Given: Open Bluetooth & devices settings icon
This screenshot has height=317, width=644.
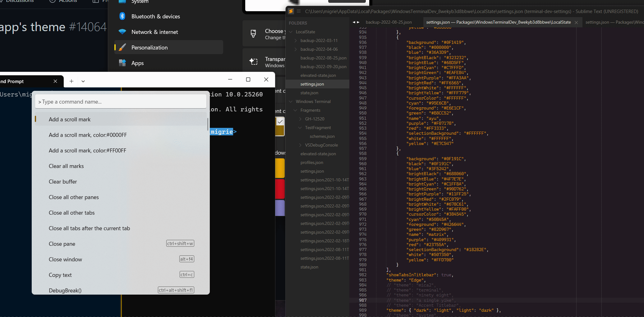Looking at the screenshot, I should (122, 16).
